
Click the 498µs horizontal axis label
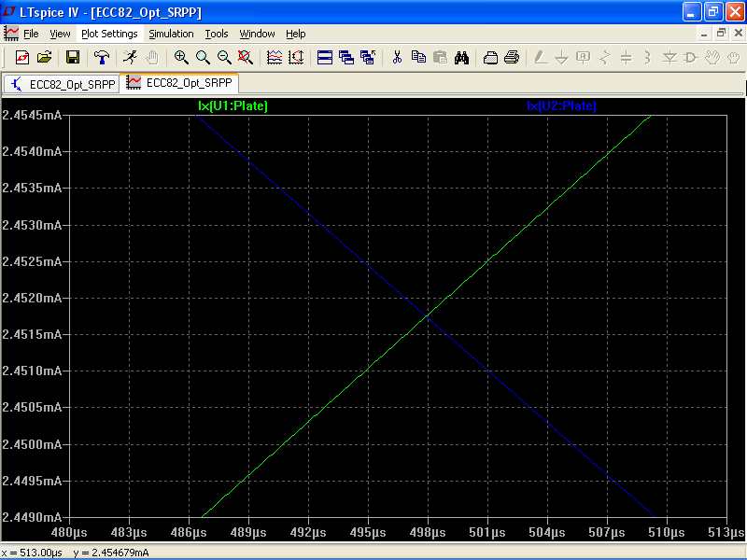point(428,532)
